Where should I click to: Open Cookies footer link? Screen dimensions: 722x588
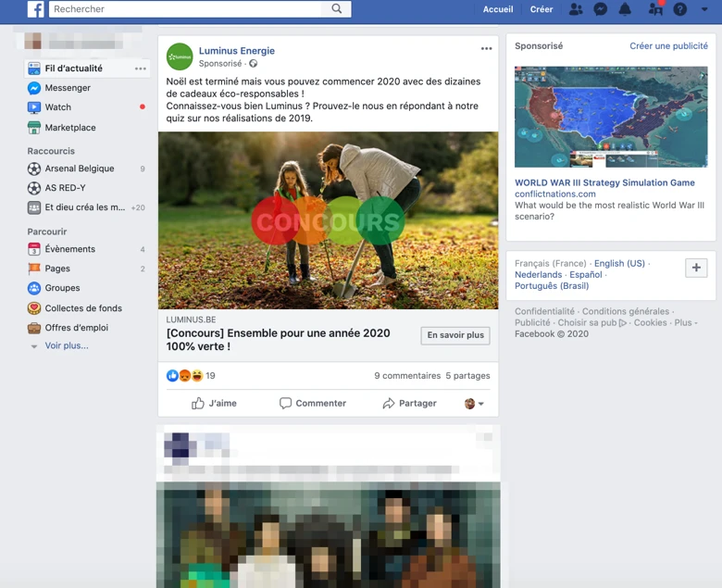[x=650, y=323]
